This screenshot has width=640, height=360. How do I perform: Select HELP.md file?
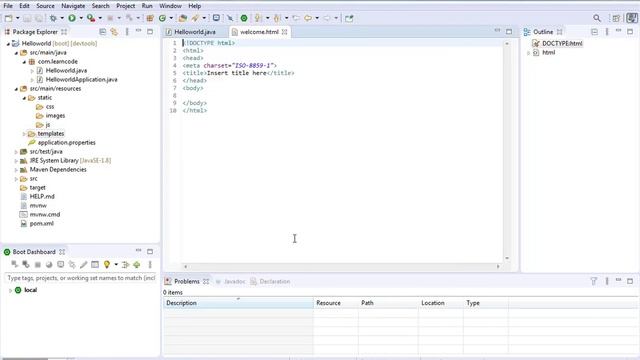click(42, 196)
